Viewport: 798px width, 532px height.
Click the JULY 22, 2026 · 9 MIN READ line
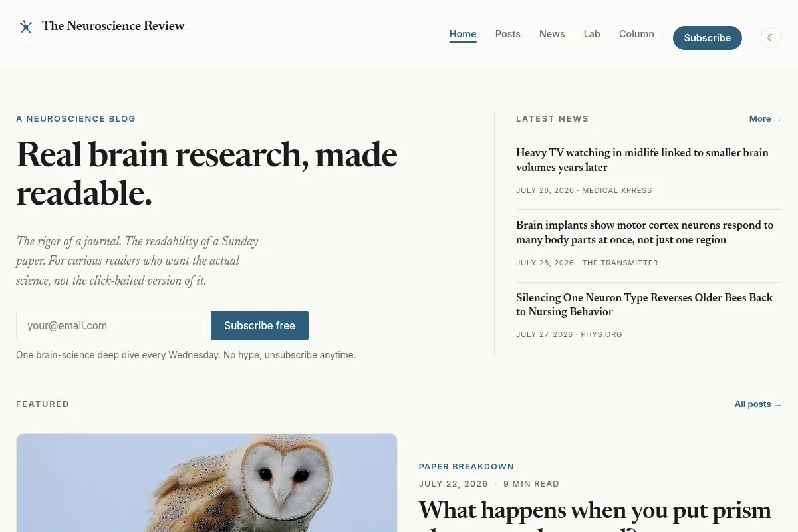pos(489,484)
